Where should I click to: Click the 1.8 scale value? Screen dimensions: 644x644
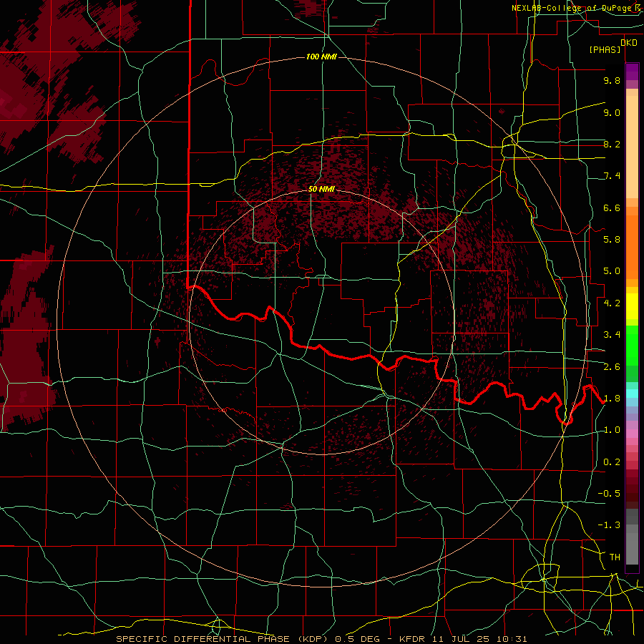[612, 399]
